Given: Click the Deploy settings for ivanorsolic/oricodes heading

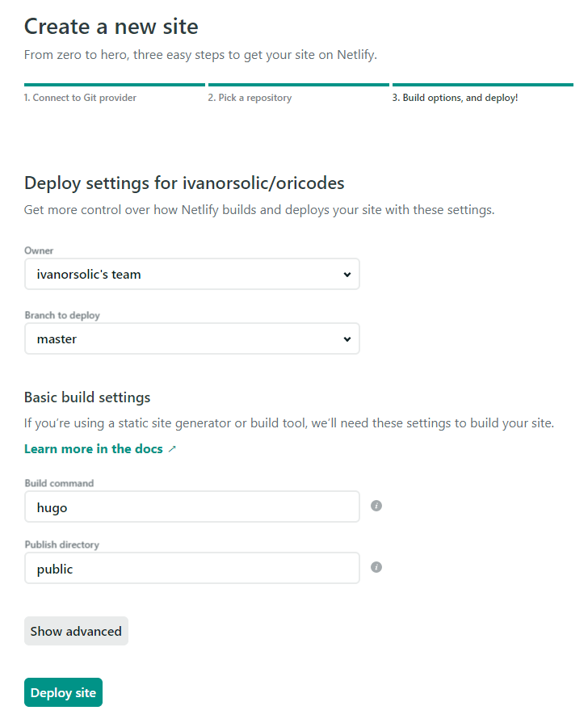Looking at the screenshot, I should (x=184, y=183).
